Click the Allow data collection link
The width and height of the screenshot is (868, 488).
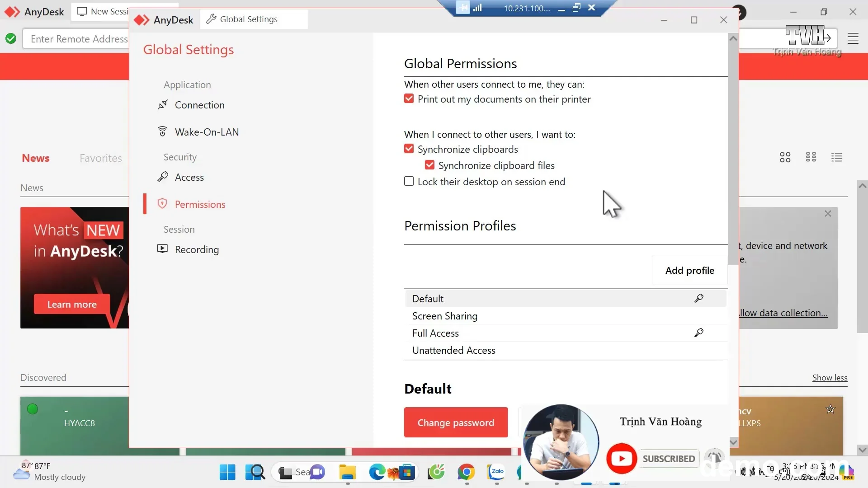(783, 313)
